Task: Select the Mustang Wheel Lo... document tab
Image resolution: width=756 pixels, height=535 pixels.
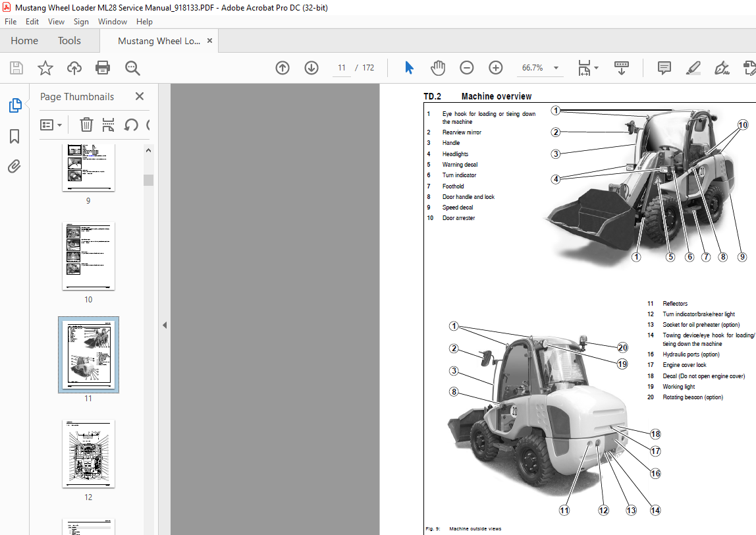Action: [159, 41]
